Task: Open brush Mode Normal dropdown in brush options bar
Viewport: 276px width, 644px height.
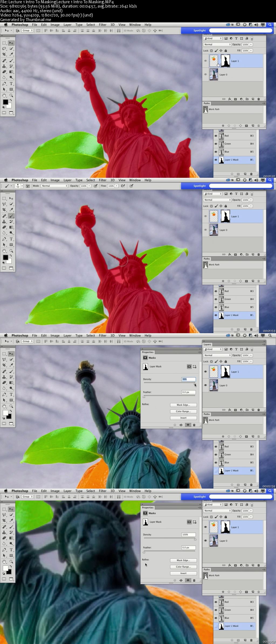Action: [x=54, y=186]
